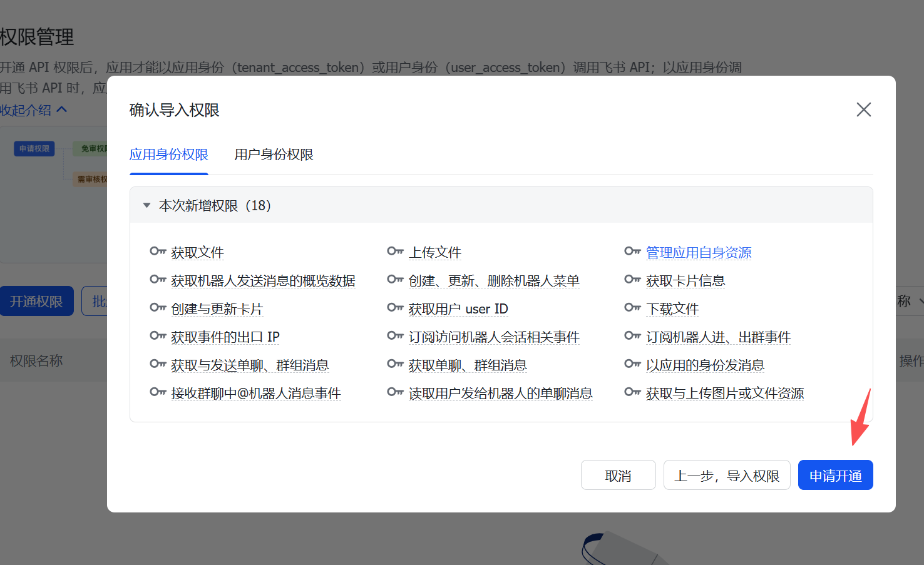Click key icon beside 订阅访问机器人会话相关事件
Viewport: 924px width, 565px height.
395,336
